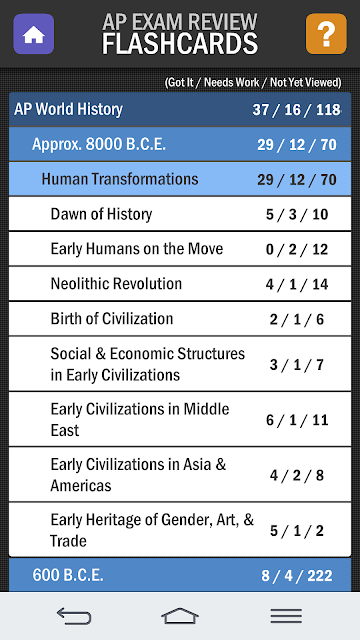Choose Birth of Civilization topic

pos(180,319)
